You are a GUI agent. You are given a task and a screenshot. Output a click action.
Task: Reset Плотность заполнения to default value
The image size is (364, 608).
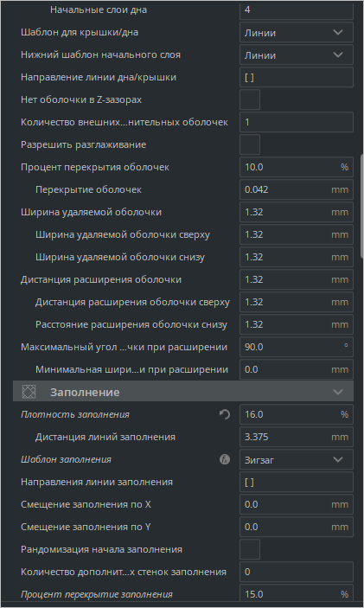coord(225,414)
